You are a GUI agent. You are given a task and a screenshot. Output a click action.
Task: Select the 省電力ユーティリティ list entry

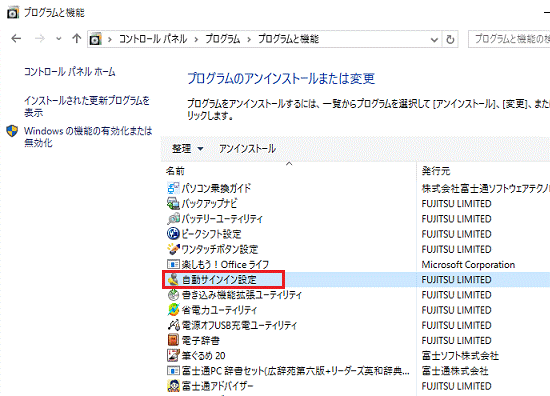point(220,310)
